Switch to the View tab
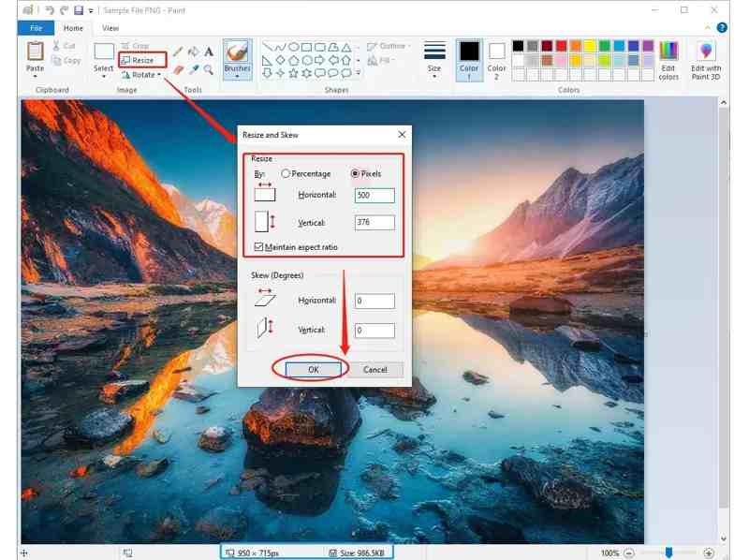The image size is (749, 560). [110, 28]
